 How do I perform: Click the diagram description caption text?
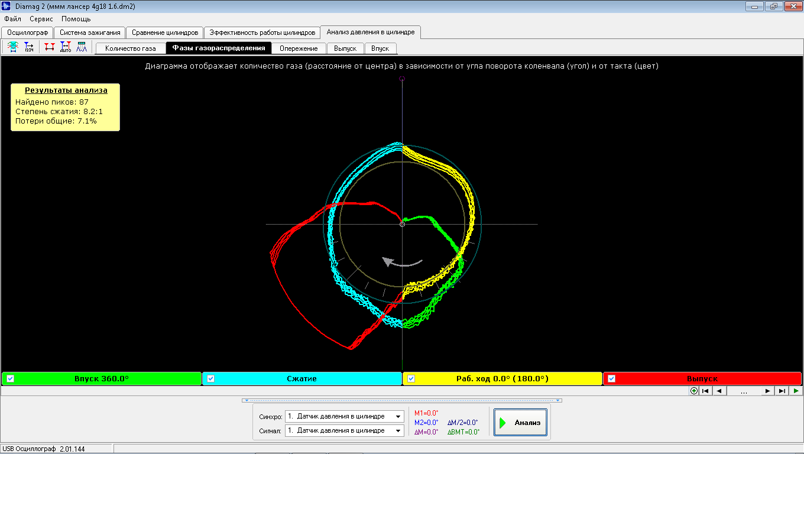tap(402, 66)
